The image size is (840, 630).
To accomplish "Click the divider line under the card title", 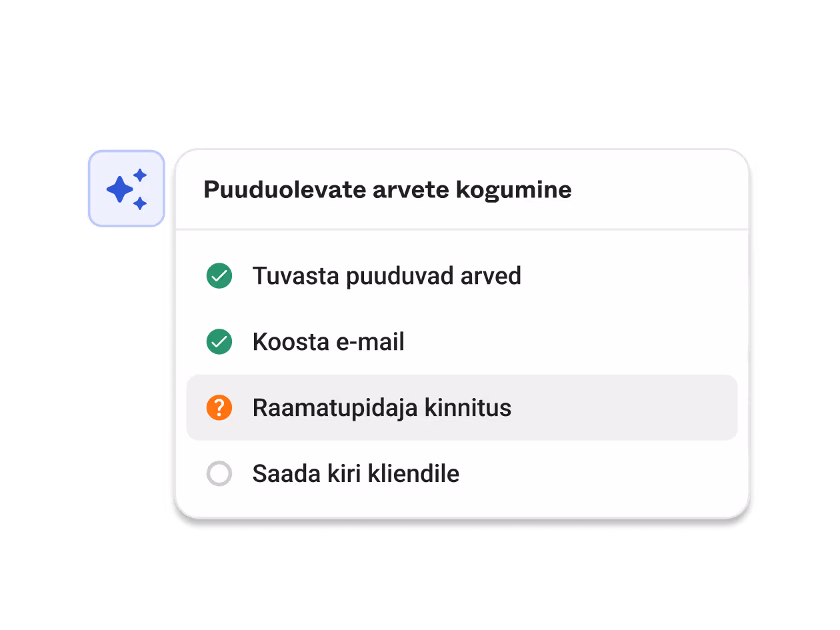I will (462, 229).
